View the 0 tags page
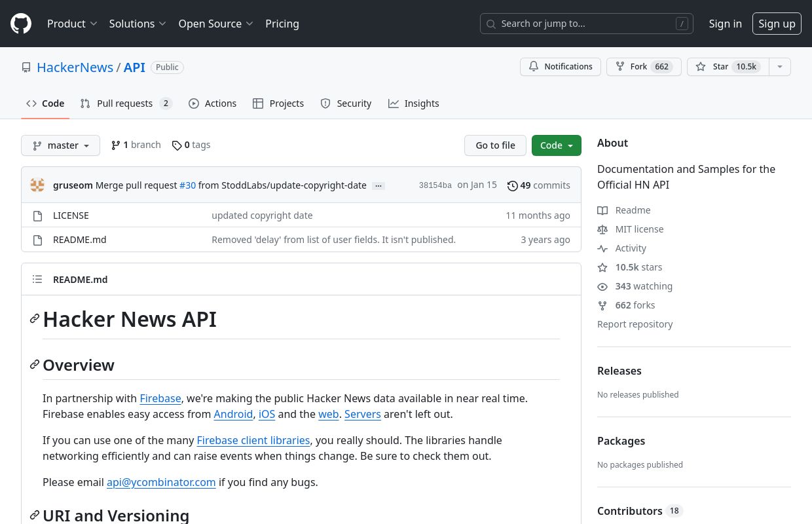 click(191, 145)
